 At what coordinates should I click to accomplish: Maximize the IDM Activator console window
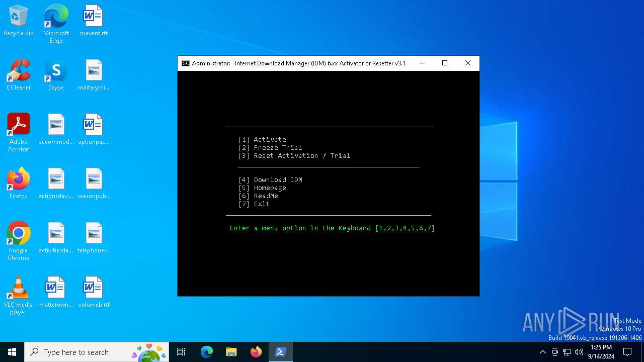tap(445, 63)
